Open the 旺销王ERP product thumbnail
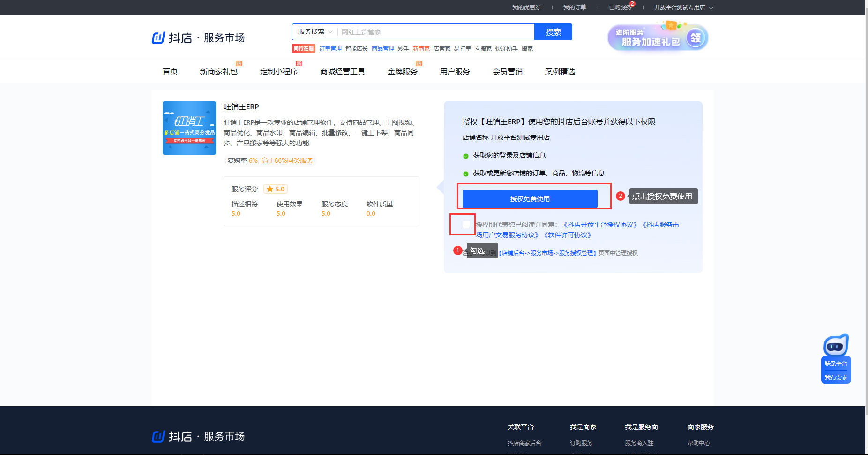 [189, 128]
